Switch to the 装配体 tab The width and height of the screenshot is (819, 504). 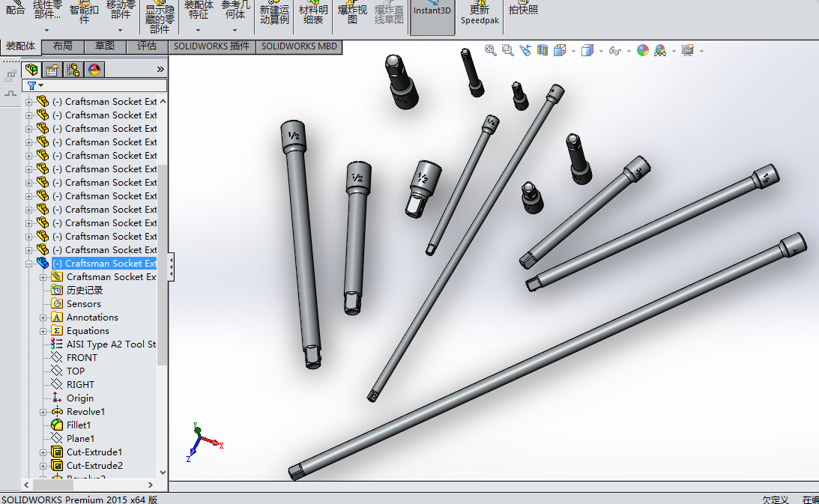pyautogui.click(x=20, y=46)
